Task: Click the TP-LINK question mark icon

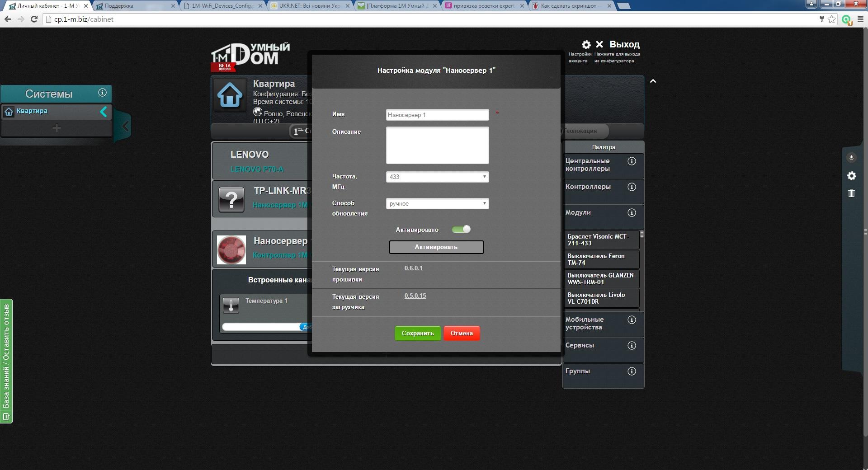Action: click(231, 199)
